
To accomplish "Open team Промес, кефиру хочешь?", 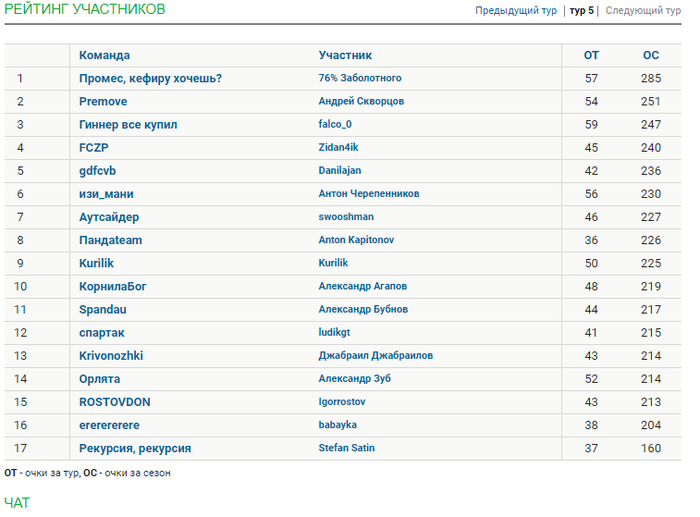I will pyautogui.click(x=150, y=79).
